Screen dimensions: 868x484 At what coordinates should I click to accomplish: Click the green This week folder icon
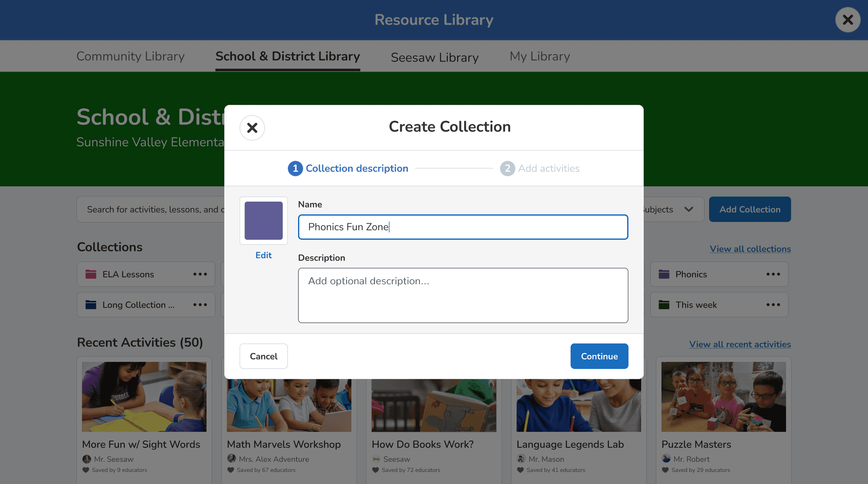(x=664, y=305)
